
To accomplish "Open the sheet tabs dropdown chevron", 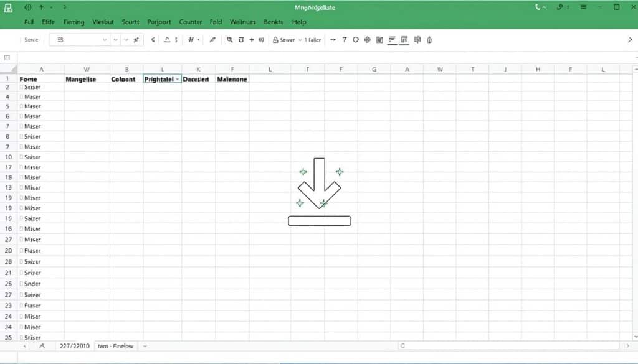I will click(x=145, y=346).
